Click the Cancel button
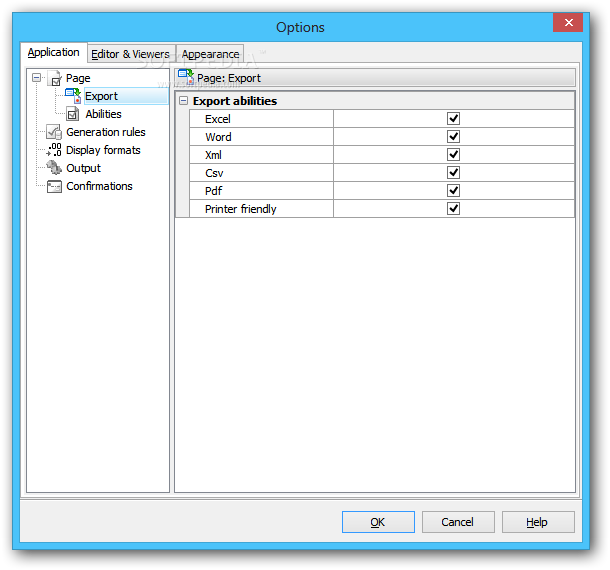Viewport: 610px width, 570px height. click(x=458, y=522)
